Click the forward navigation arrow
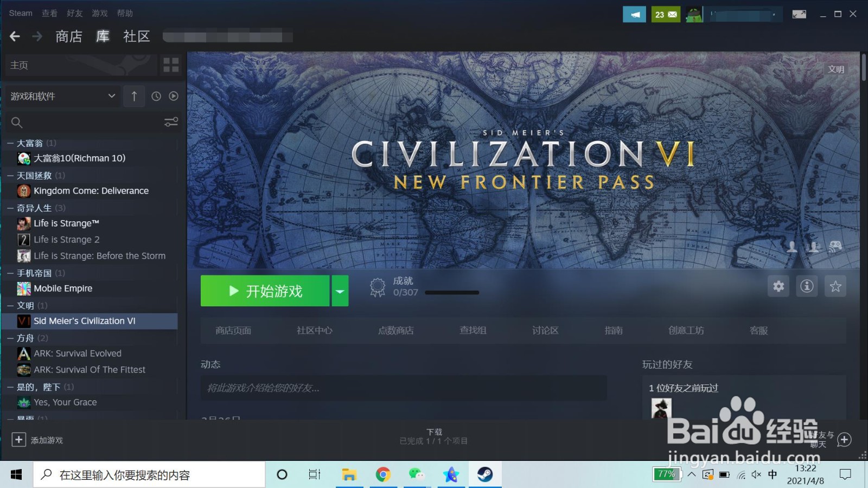The height and width of the screenshot is (488, 868). (x=37, y=36)
